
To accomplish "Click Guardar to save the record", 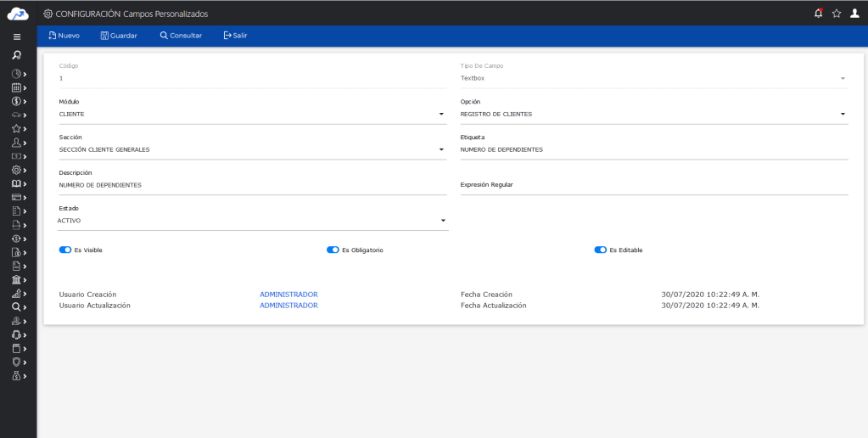I will pos(119,36).
